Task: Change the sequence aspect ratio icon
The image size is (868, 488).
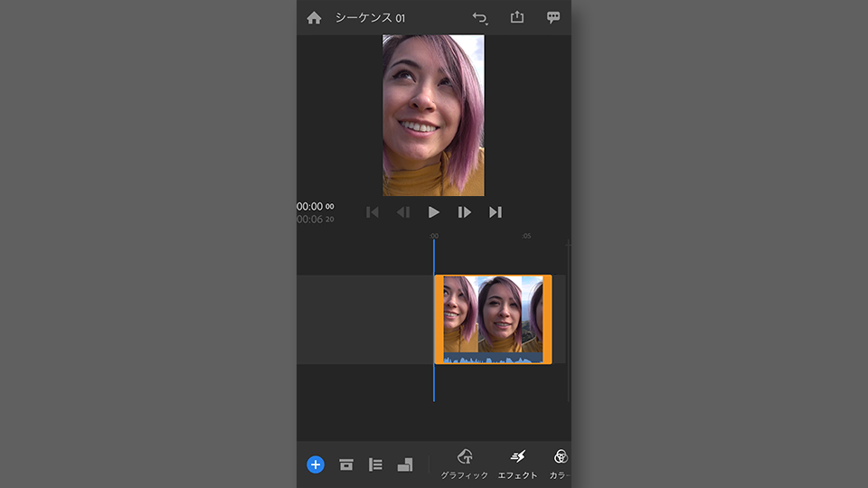Action: [405, 465]
